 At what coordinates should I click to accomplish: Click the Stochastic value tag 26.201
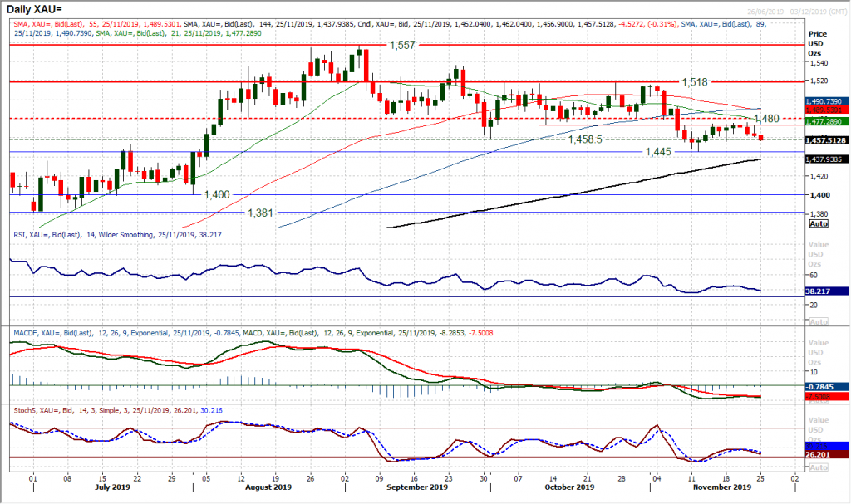pyautogui.click(x=819, y=454)
